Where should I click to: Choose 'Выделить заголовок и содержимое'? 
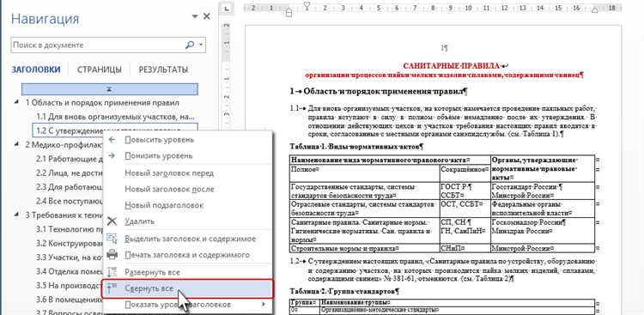click(x=188, y=239)
